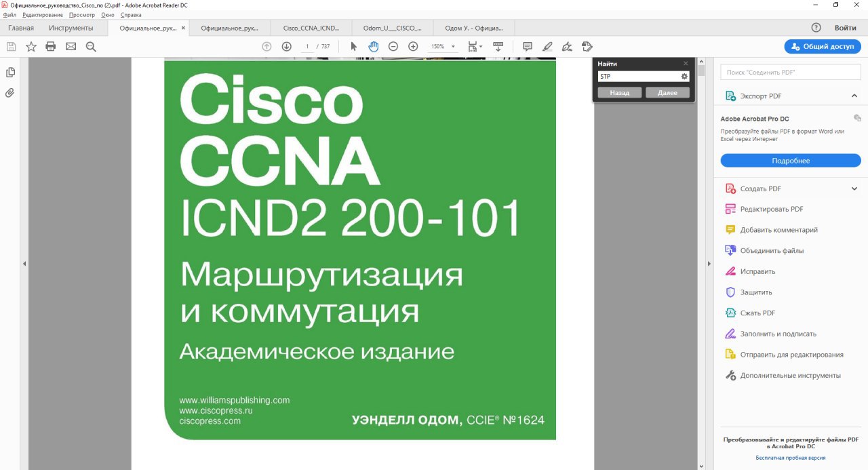Click the Подробнее button
Screen dimensions: 868x470
791,161
